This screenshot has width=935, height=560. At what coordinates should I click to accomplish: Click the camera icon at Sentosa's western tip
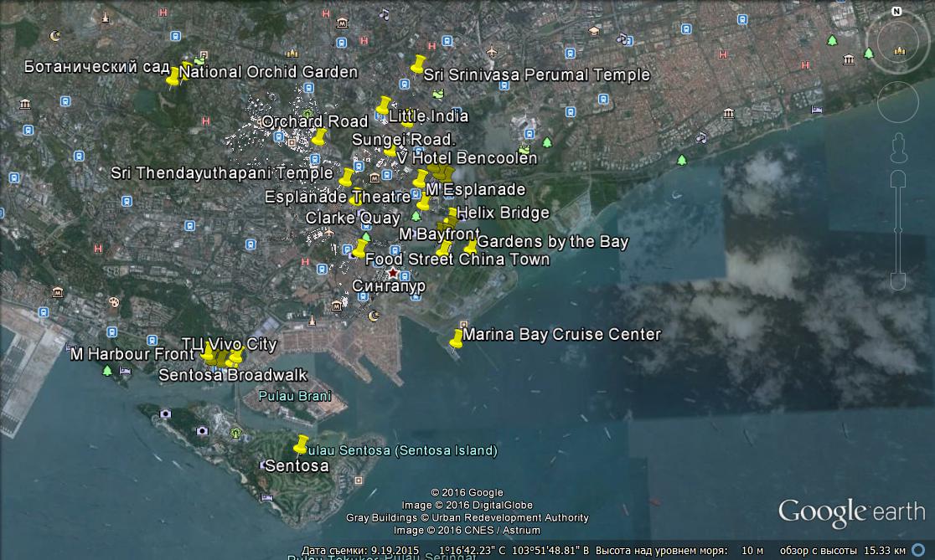[165, 414]
